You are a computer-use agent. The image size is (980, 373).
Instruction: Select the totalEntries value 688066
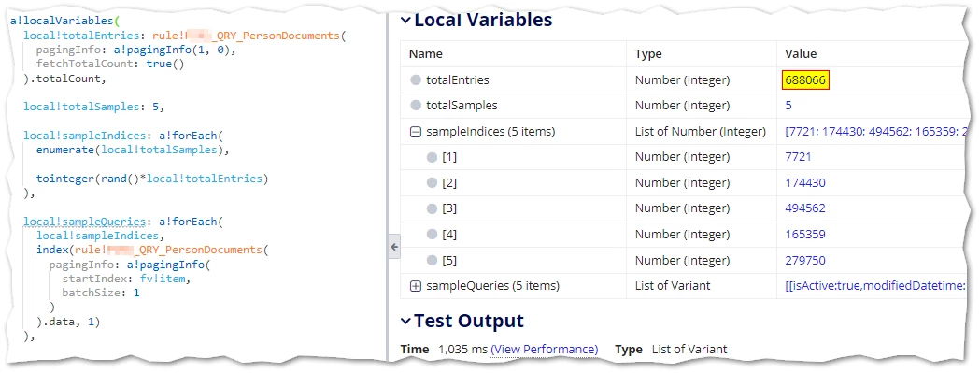click(805, 80)
